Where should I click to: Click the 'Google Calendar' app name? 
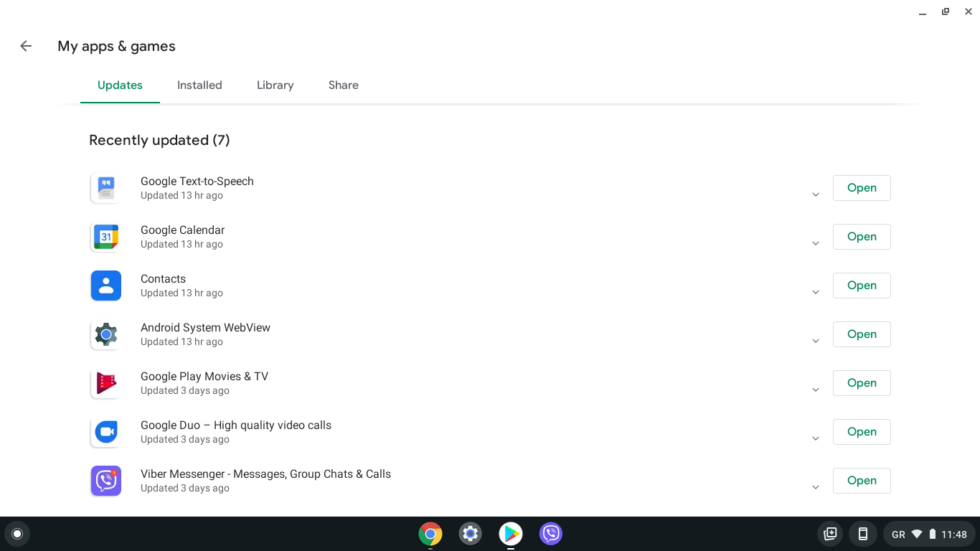[x=183, y=230]
